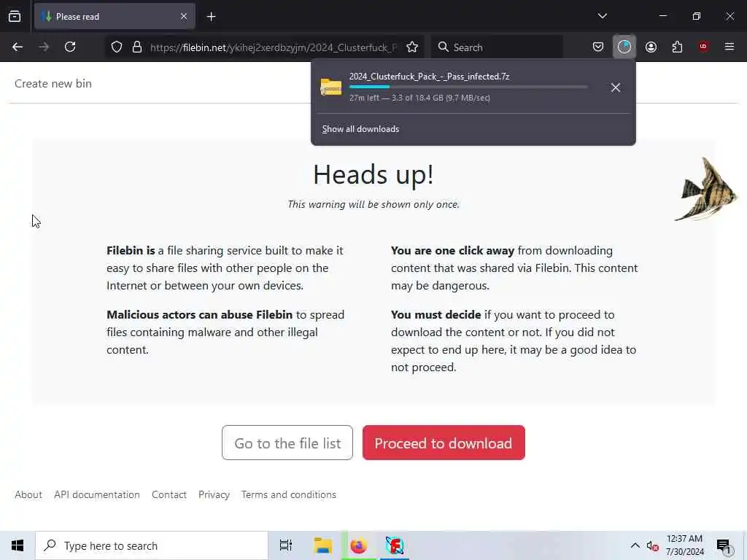
Task: Open the notification center icon
Action: point(724,545)
